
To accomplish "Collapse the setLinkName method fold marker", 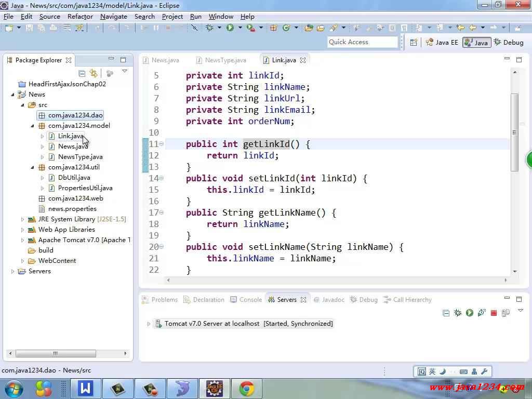I will coord(162,246).
